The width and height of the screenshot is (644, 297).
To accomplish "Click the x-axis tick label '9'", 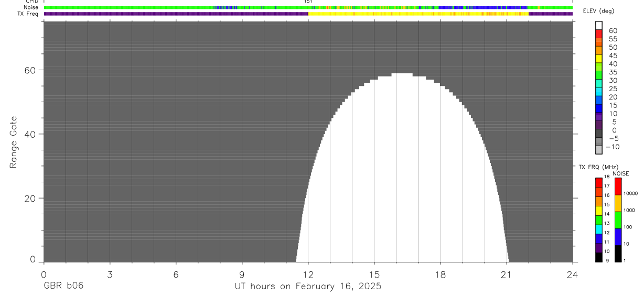I will click(x=242, y=274).
